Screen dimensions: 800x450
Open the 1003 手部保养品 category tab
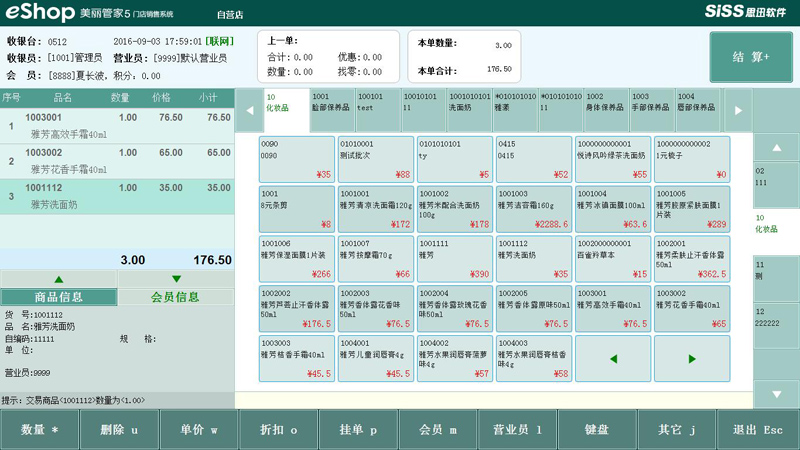point(652,110)
